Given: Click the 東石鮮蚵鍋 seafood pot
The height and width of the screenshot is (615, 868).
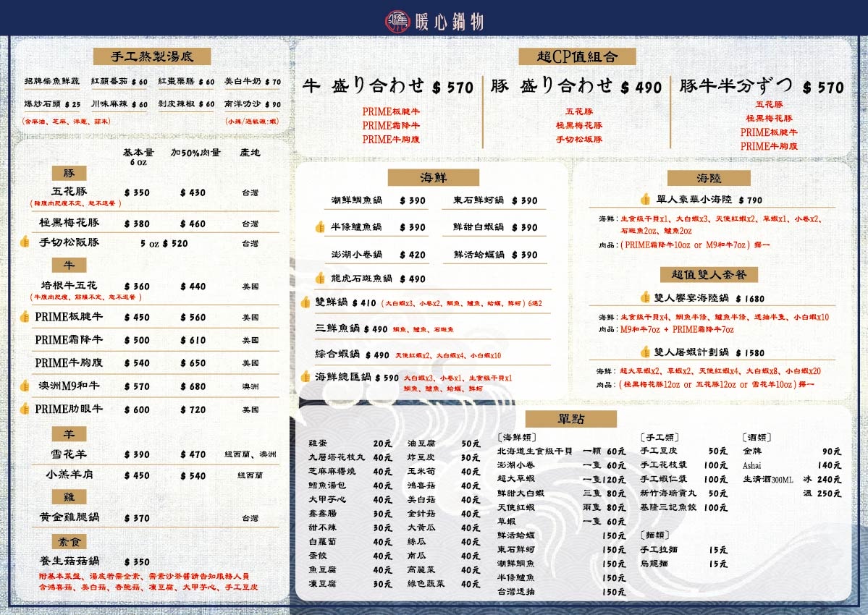Looking at the screenshot, I should 495,200.
